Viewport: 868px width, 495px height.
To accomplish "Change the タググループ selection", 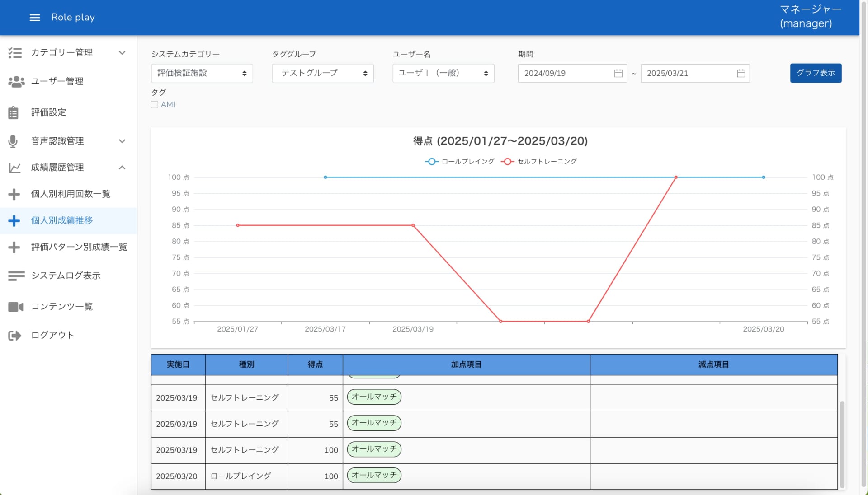I will (322, 73).
